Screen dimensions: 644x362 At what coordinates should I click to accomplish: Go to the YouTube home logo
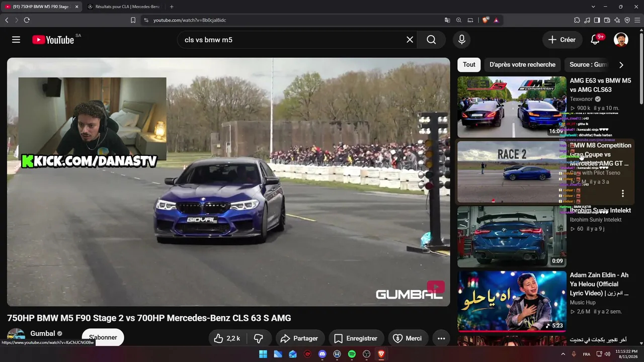click(53, 40)
